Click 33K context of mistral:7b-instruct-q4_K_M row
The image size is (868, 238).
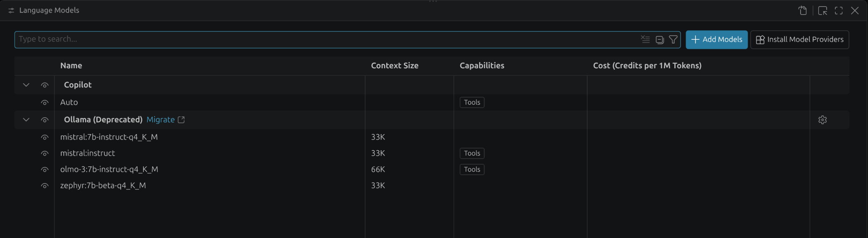pyautogui.click(x=378, y=137)
